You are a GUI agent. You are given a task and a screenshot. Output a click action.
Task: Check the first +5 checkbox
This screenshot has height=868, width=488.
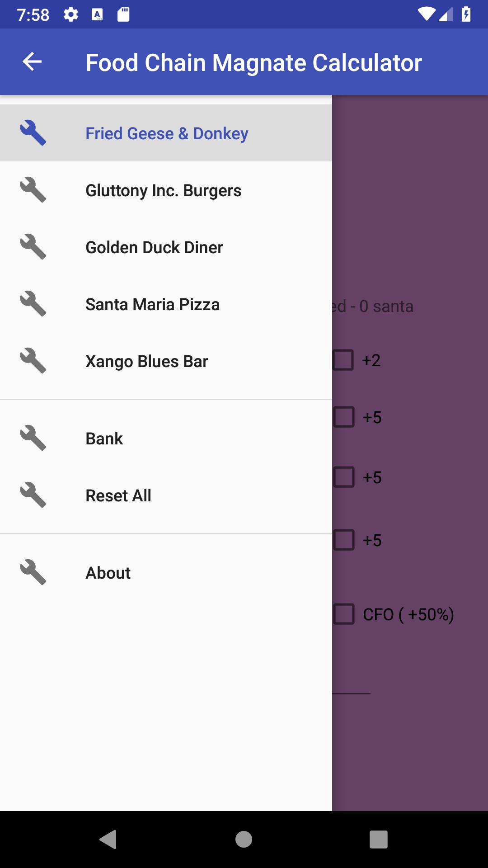[344, 417]
